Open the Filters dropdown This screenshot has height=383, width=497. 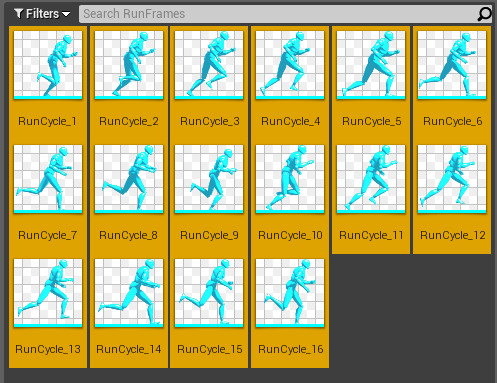pyautogui.click(x=42, y=14)
